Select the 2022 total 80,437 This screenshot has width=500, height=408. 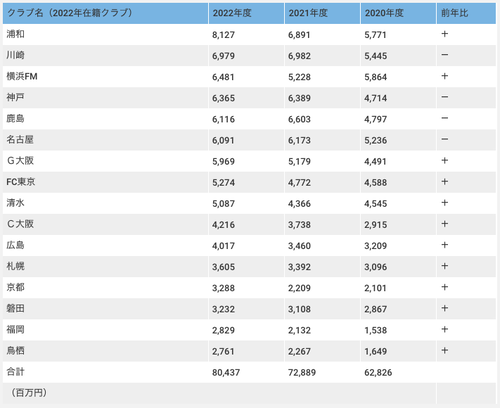(x=226, y=372)
